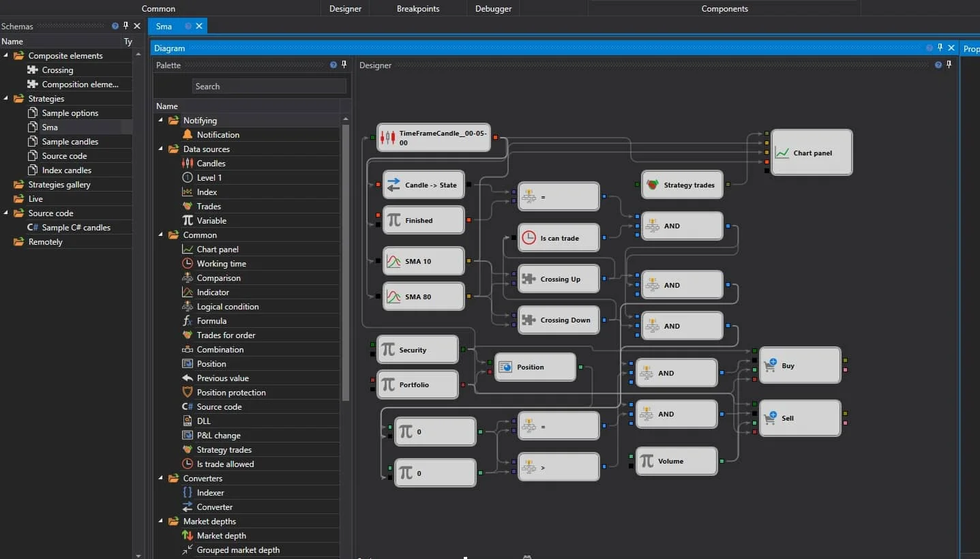Expand the Strategies gallery folder
Image resolution: width=980 pixels, height=559 pixels.
click(6, 185)
